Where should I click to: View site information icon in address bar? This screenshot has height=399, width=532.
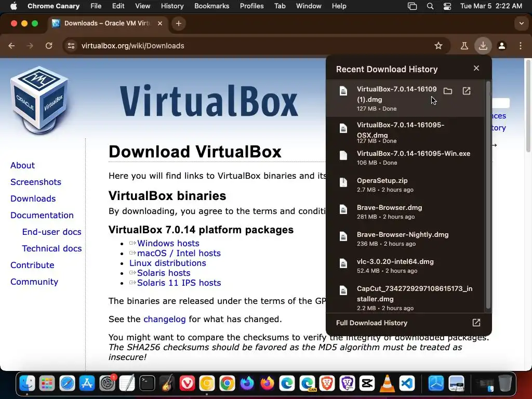click(x=71, y=46)
